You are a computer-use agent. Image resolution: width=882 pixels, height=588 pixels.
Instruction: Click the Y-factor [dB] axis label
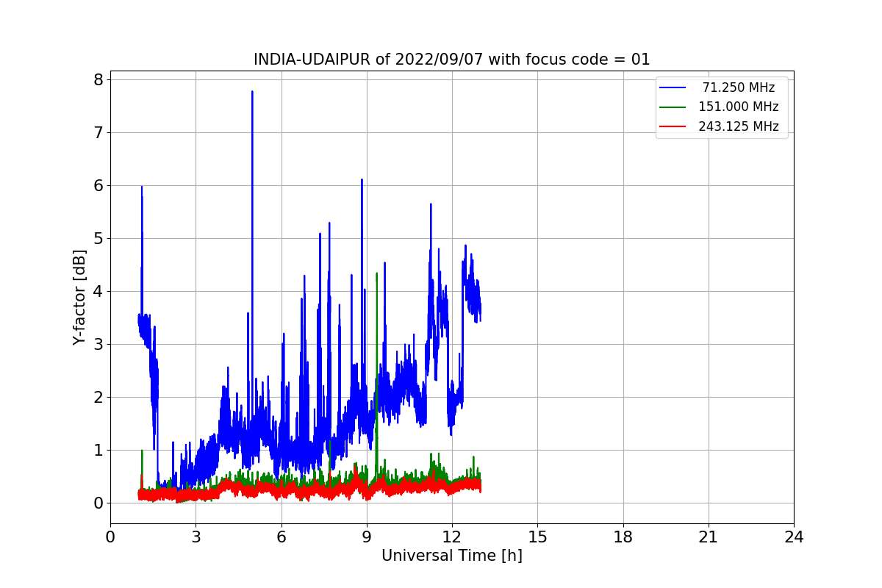click(79, 297)
